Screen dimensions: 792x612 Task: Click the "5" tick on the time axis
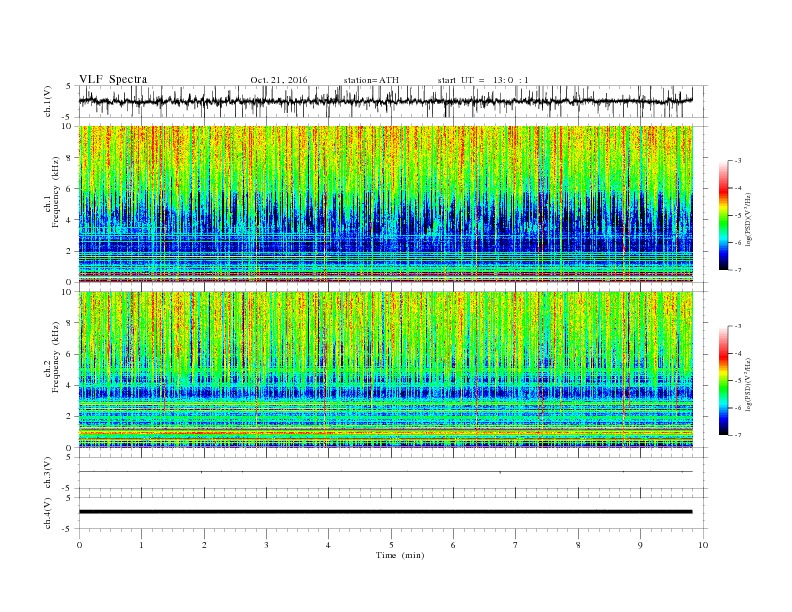391,545
